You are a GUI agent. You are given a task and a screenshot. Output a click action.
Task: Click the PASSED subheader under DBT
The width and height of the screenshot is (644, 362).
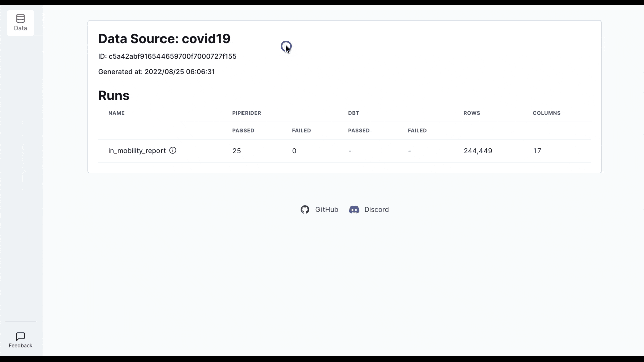point(359,130)
